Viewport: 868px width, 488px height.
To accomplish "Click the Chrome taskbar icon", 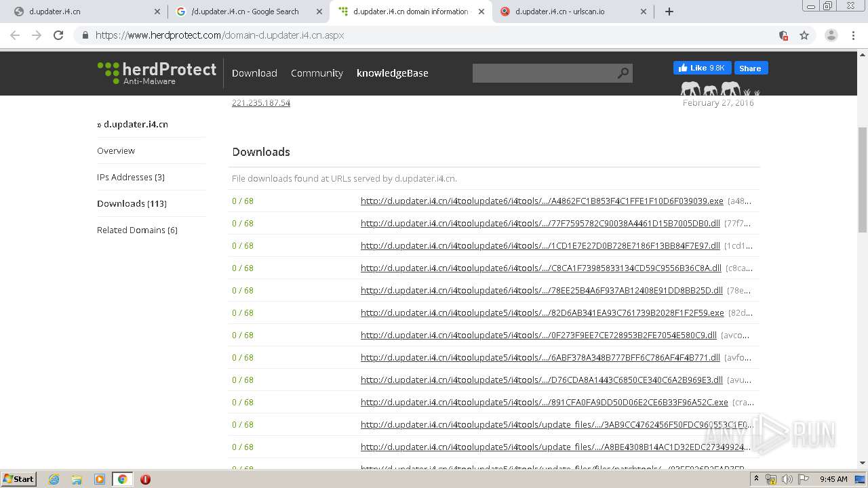I will [122, 479].
